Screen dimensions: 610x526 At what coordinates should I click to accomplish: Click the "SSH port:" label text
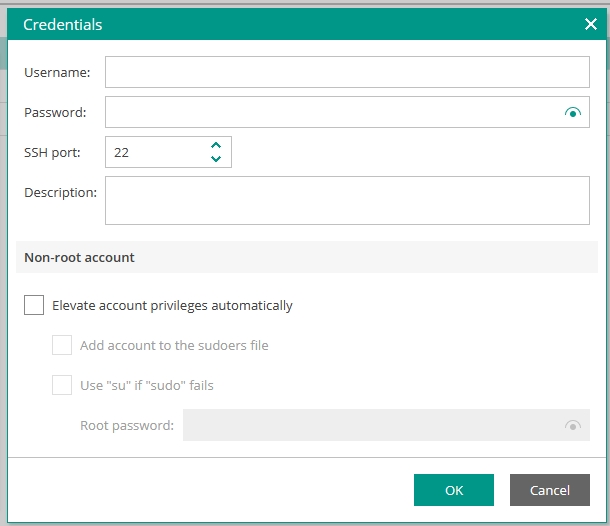(x=52, y=152)
